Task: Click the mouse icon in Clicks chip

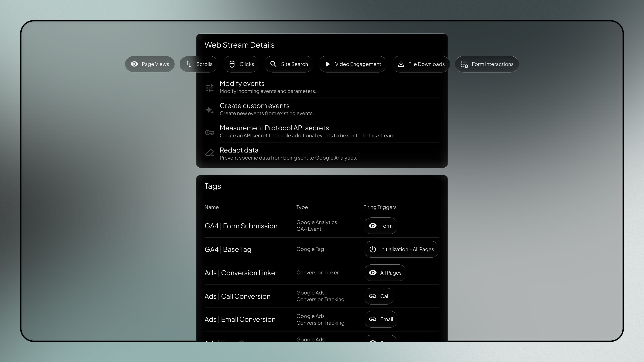Action: tap(232, 64)
